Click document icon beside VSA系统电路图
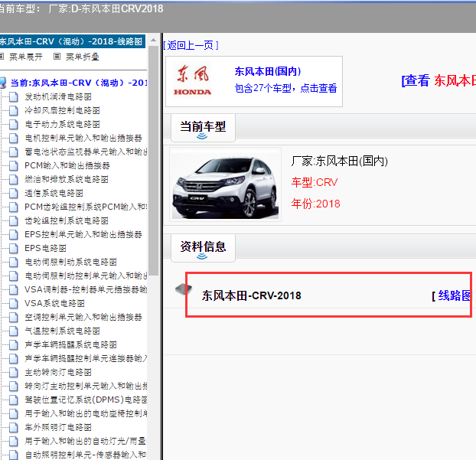Image resolution: width=476 pixels, height=460 pixels. (x=13, y=304)
